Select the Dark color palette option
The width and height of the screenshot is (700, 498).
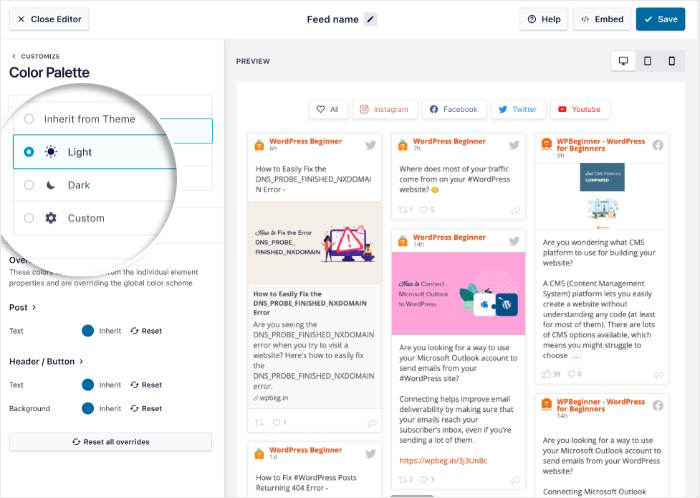[28, 185]
